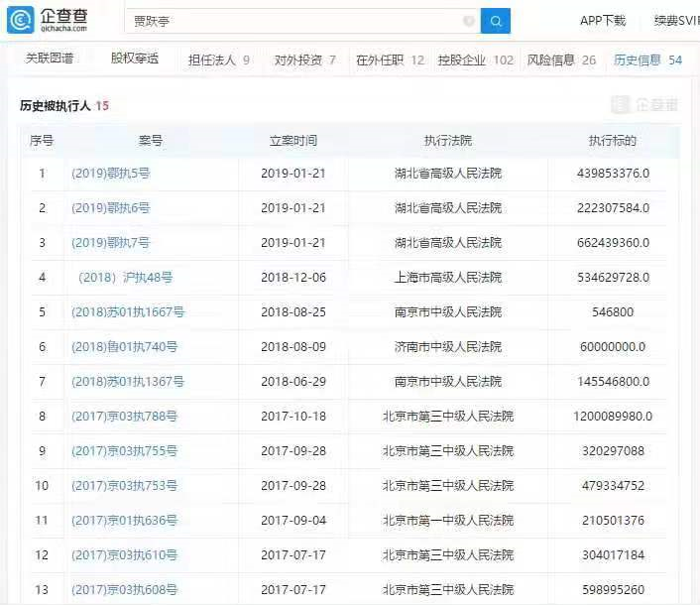This screenshot has width=700, height=605.
Task: Open case link (2017)京03执610号
Action: pos(125,555)
